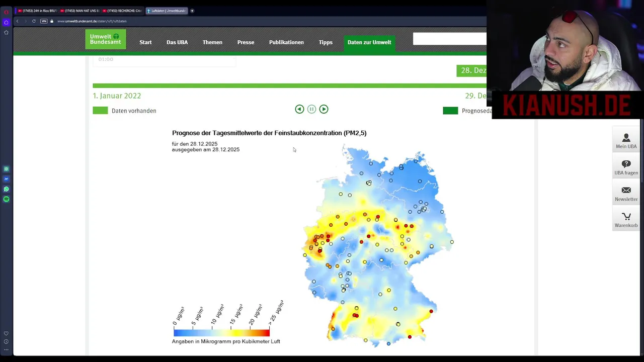Reload the page

[x=34, y=21]
